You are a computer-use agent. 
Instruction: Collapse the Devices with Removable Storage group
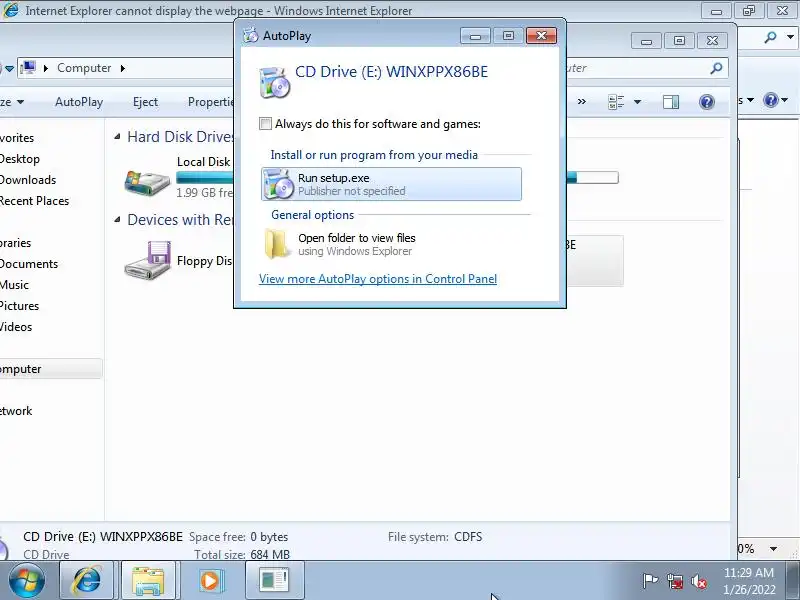[117, 219]
